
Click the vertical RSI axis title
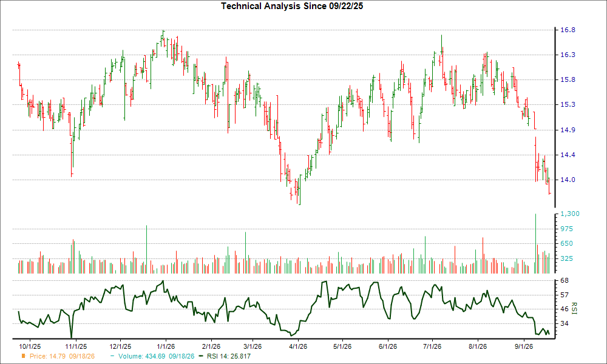(574, 308)
